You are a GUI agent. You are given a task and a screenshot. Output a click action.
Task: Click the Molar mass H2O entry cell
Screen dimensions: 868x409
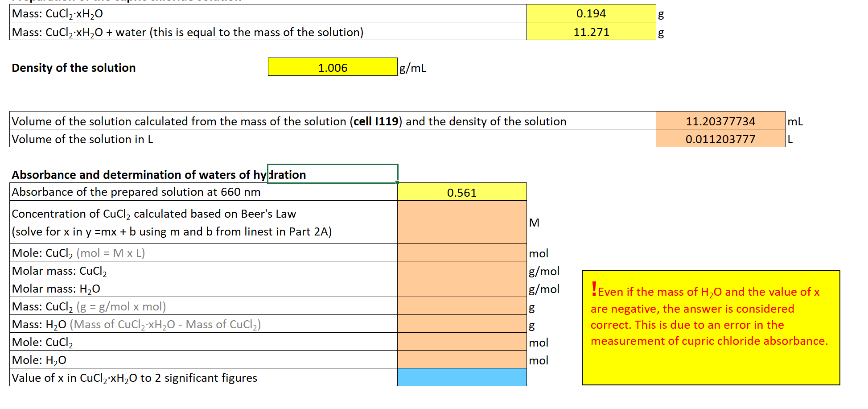462,289
